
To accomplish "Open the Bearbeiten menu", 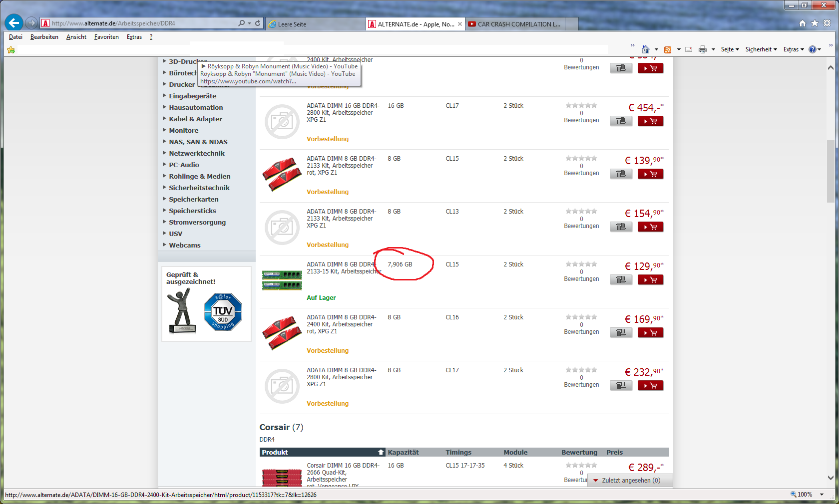I will click(x=44, y=37).
